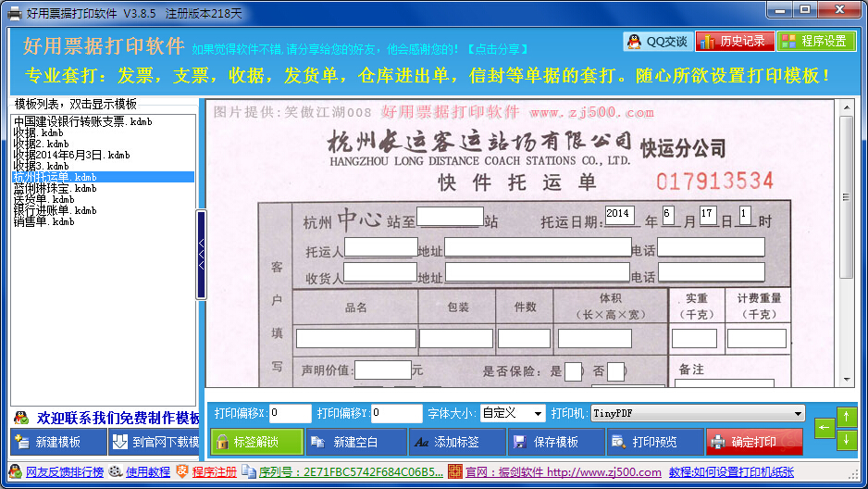Open 官网 振剑软件 website link
This screenshot has width=868, height=489.
(x=563, y=472)
